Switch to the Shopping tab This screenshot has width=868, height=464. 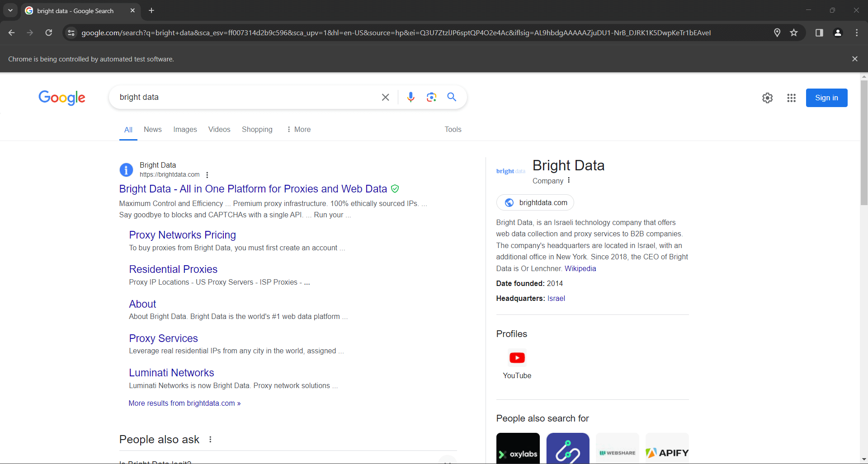257,130
